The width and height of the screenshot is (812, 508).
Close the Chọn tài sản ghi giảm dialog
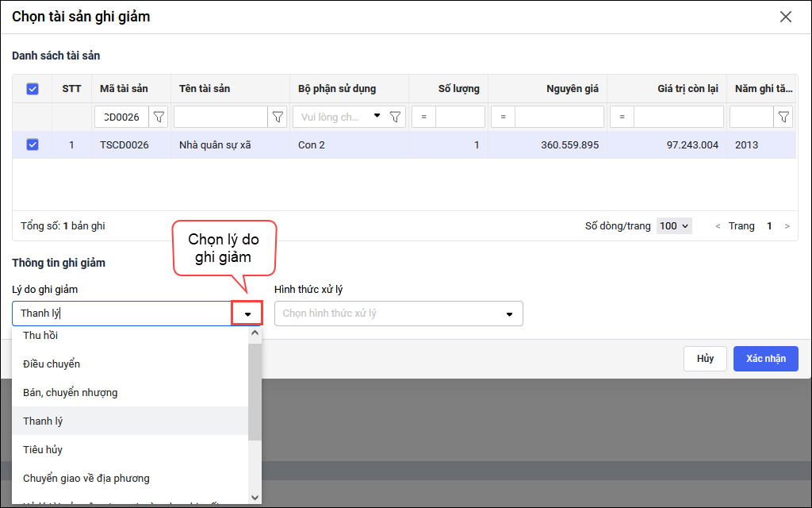point(786,17)
